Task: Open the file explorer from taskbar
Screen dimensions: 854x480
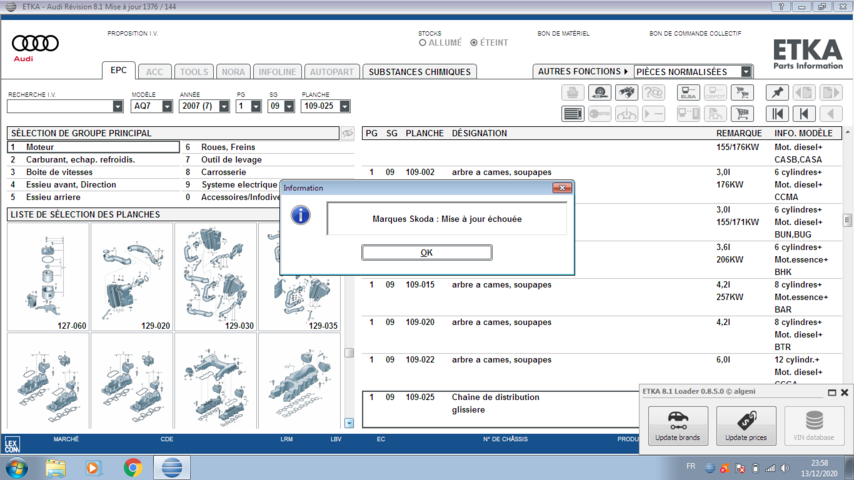Action: (56, 467)
